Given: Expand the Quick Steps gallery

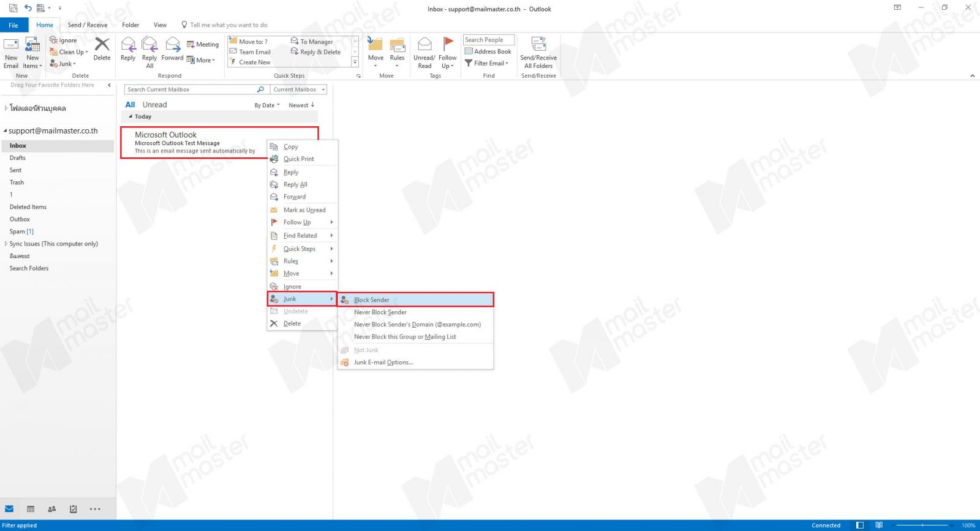Looking at the screenshot, I should (355, 62).
